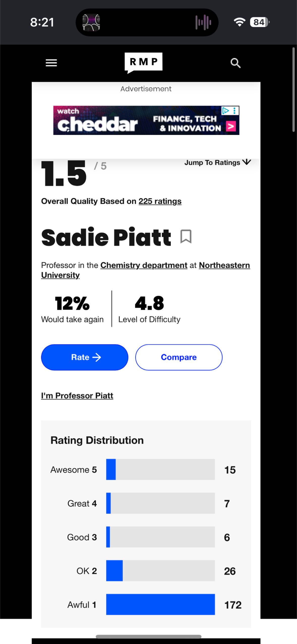The image size is (297, 644).
Task: Open ad options three-dot icon
Action: click(x=235, y=110)
